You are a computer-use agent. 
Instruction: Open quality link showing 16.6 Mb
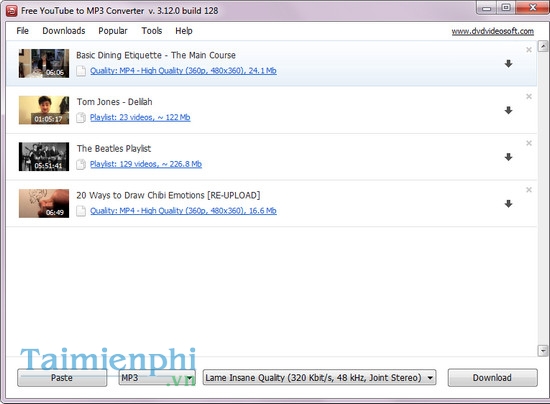(183, 210)
